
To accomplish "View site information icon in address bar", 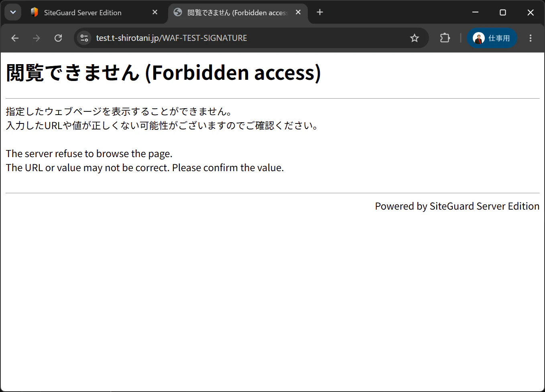I will pos(84,38).
